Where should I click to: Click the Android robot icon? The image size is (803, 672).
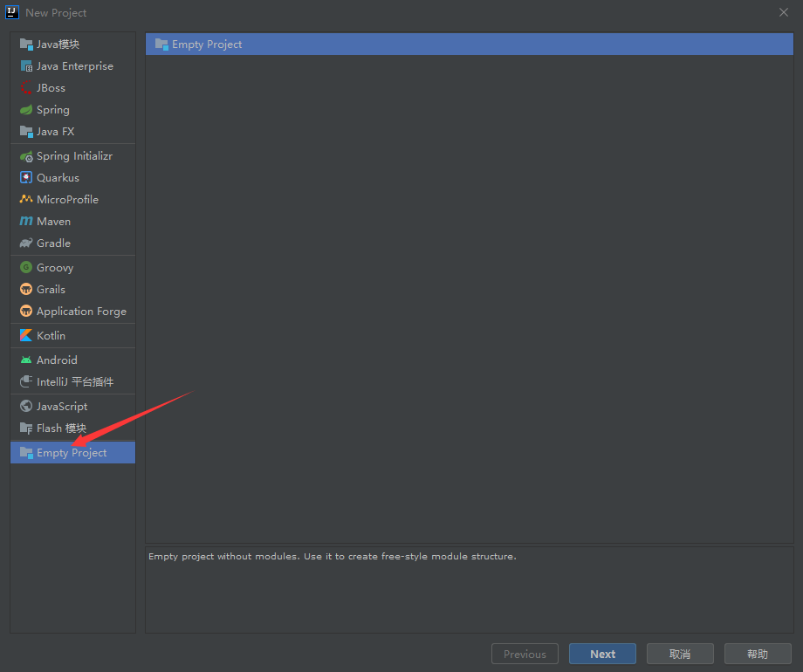(26, 360)
